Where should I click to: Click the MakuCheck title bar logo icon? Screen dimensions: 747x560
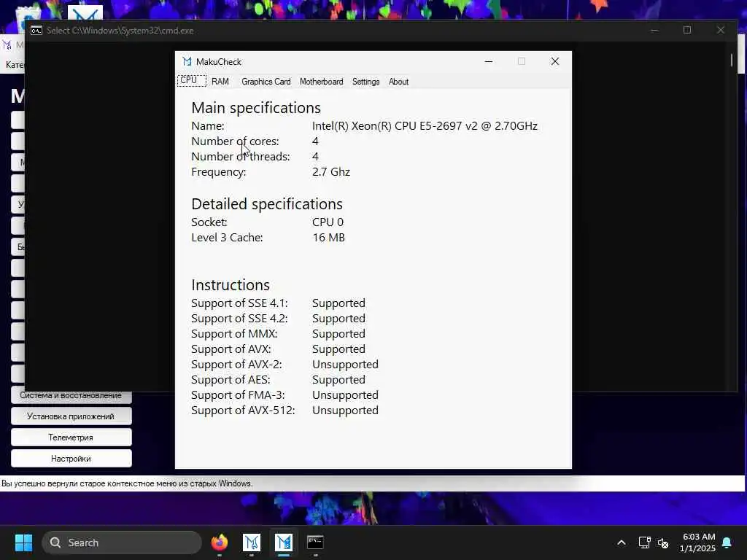click(187, 61)
